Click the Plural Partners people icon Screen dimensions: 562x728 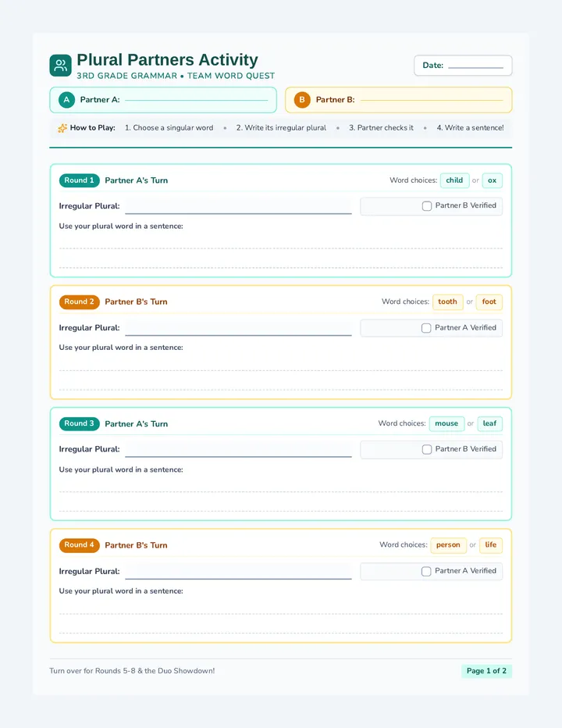[x=60, y=66]
